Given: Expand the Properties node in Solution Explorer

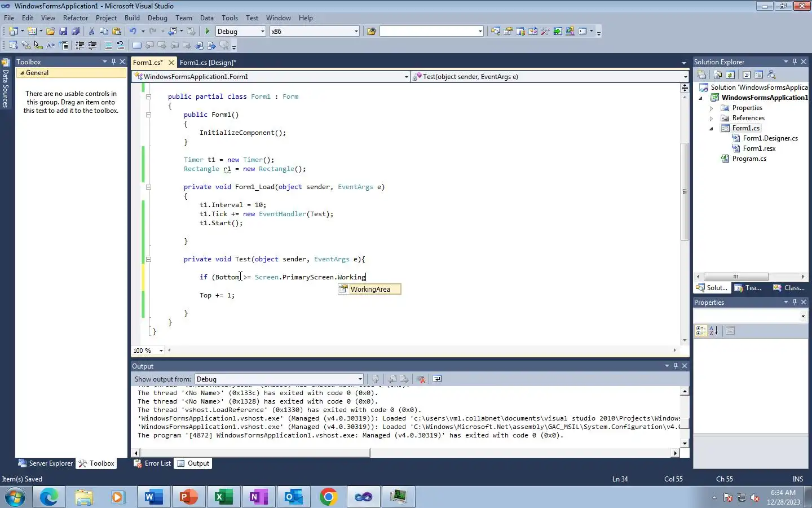Looking at the screenshot, I should tap(712, 108).
